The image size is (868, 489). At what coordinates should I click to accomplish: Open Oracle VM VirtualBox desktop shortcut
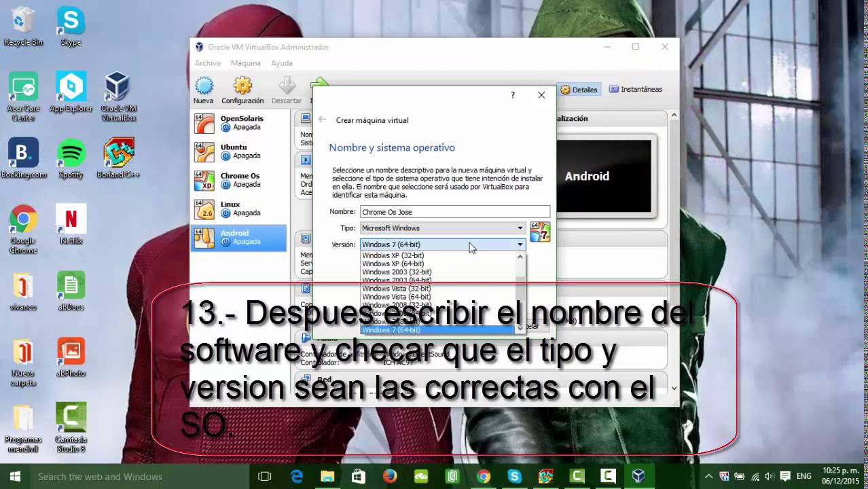pyautogui.click(x=118, y=97)
